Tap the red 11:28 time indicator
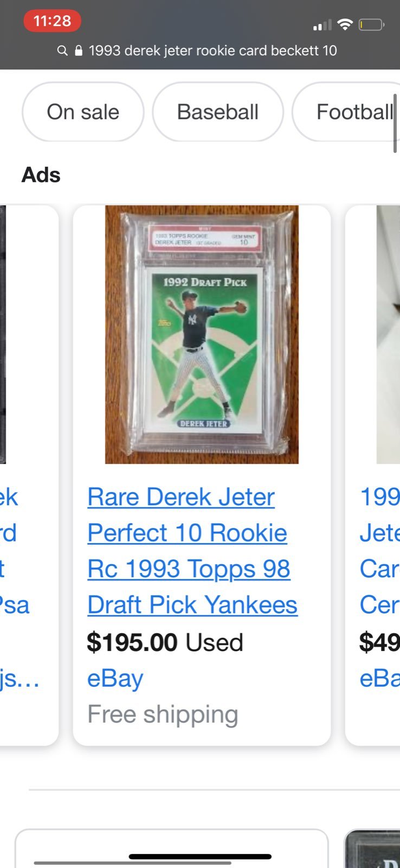400x868 pixels. click(52, 21)
